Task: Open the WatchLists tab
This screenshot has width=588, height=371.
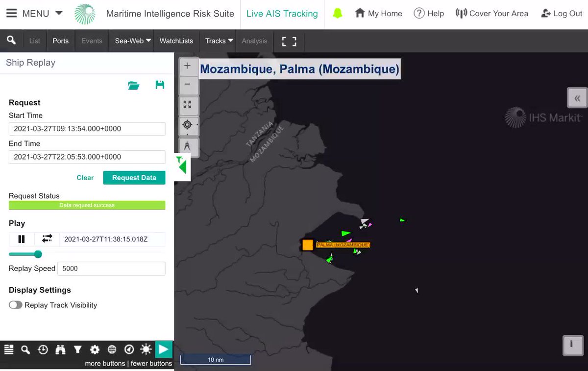Action: click(176, 41)
